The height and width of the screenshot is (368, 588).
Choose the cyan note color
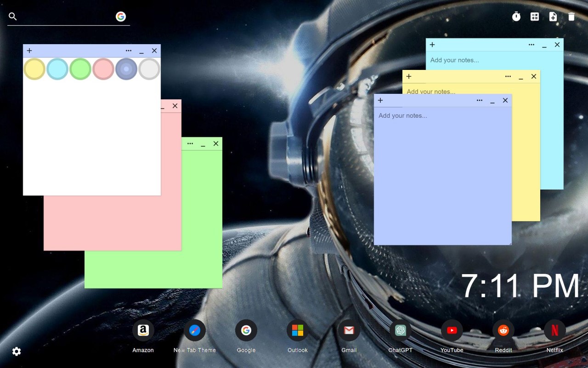click(x=57, y=69)
